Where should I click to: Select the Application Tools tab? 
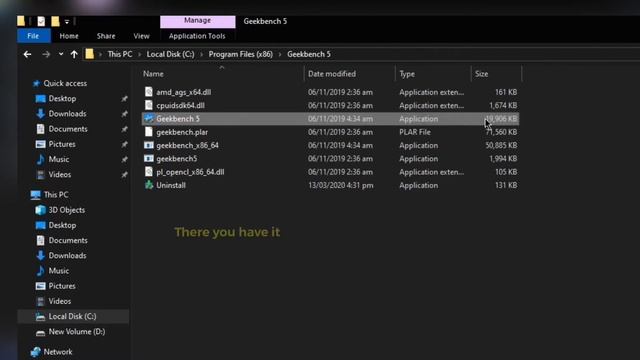click(x=197, y=36)
